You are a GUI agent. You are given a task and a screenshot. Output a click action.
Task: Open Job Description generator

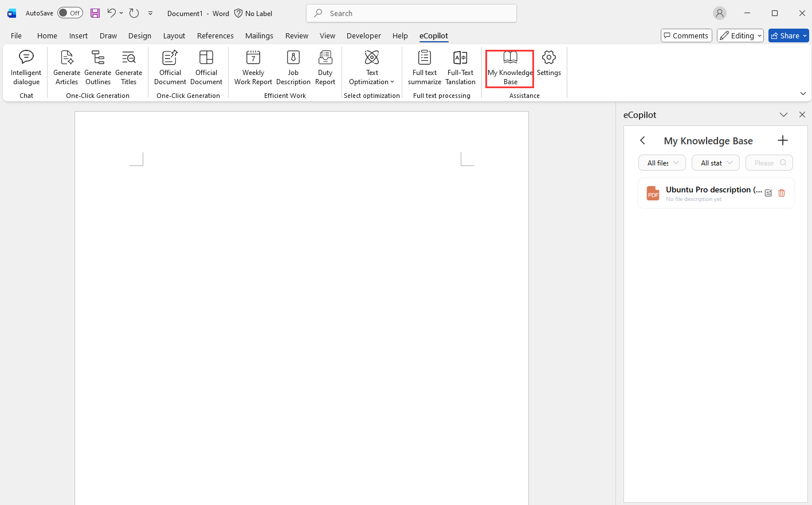pos(293,68)
